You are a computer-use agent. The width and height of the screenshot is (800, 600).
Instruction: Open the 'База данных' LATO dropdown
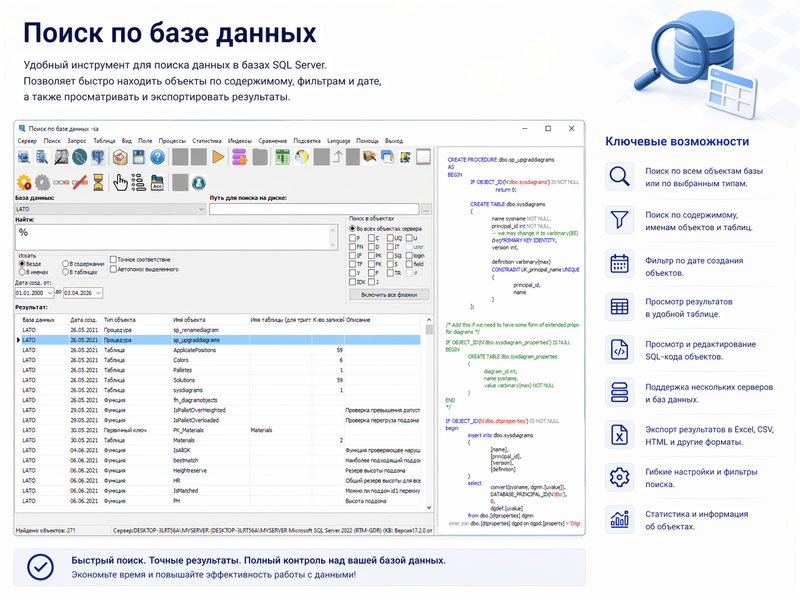(110, 209)
